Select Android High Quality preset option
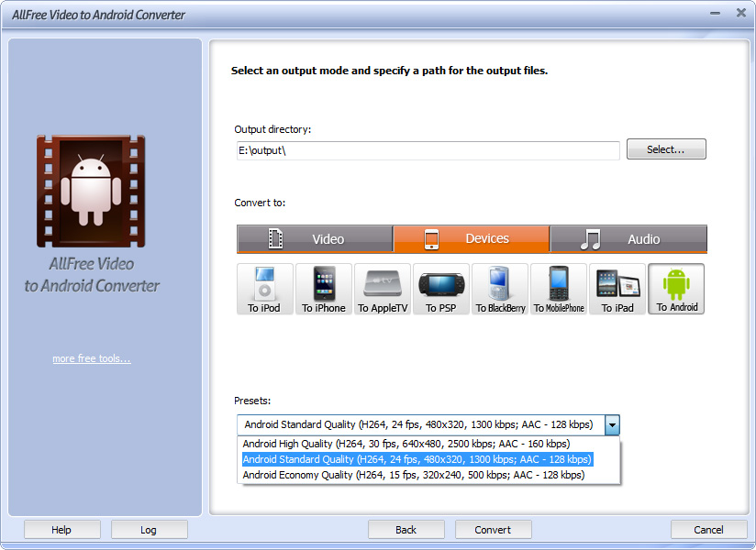Screen dimensions: 756x550 pos(406,444)
